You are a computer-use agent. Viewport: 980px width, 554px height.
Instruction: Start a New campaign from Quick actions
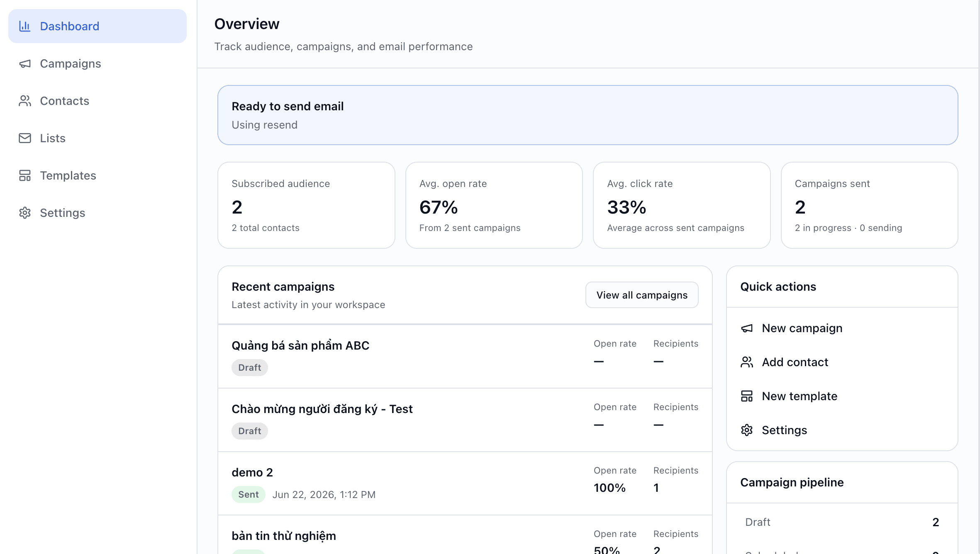(842, 328)
